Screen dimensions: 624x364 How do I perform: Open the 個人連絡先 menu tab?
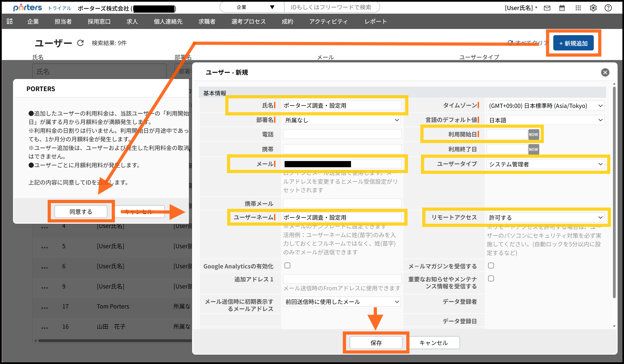coord(168,21)
